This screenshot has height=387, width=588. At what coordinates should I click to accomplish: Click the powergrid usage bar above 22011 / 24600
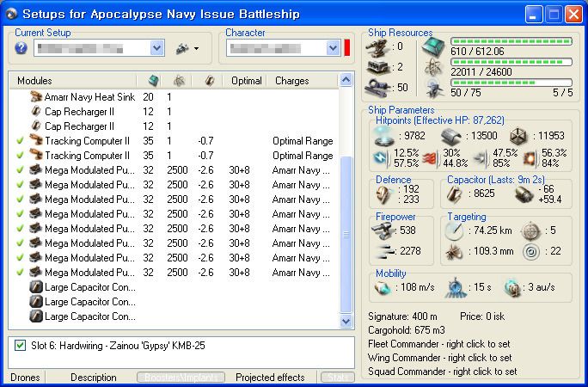[x=511, y=62]
